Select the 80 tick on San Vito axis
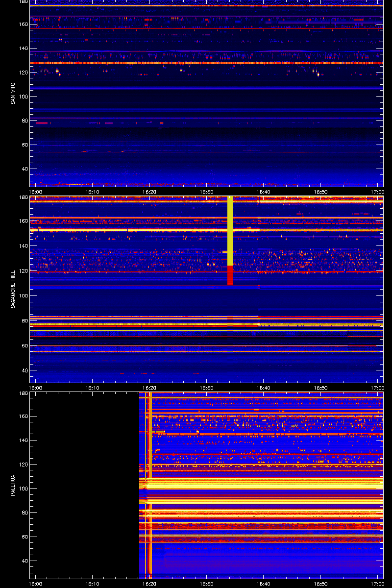Image resolution: width=392 pixels, height=588 pixels. pyautogui.click(x=24, y=121)
